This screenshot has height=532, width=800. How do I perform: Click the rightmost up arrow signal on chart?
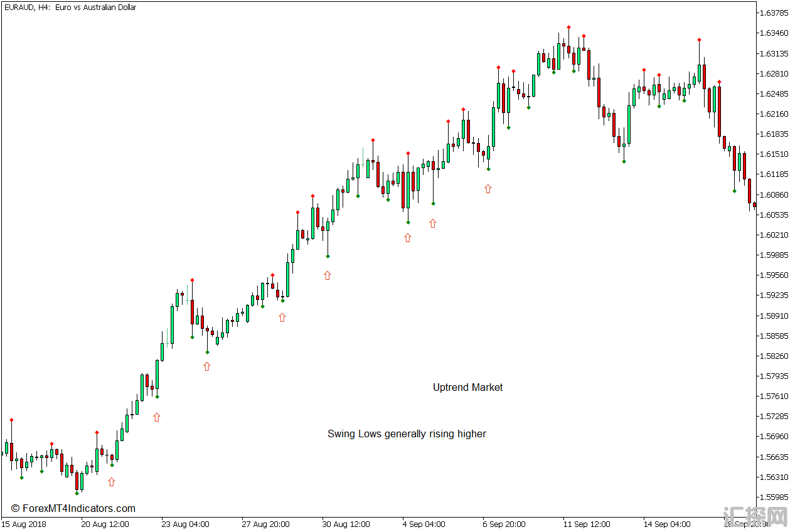[488, 189]
